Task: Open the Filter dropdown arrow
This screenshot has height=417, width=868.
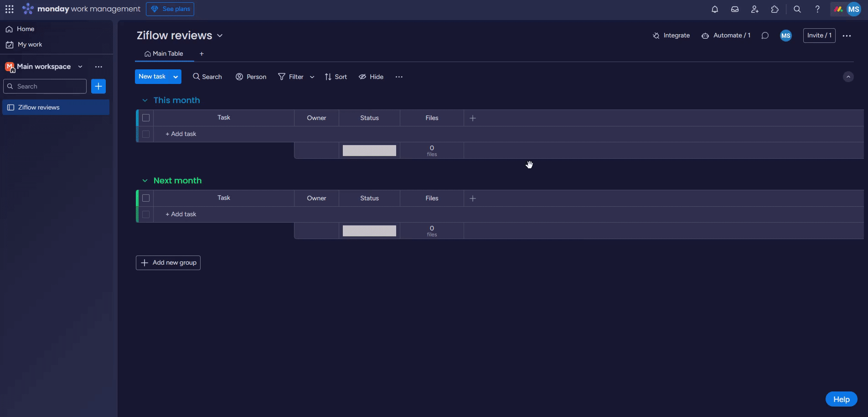Action: click(x=312, y=77)
